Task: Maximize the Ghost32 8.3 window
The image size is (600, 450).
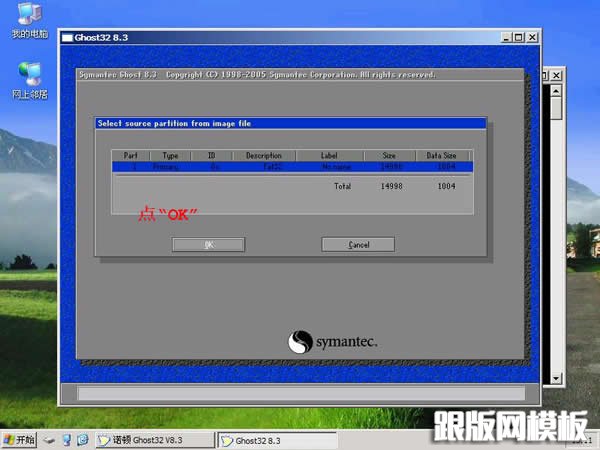Action: click(x=519, y=38)
